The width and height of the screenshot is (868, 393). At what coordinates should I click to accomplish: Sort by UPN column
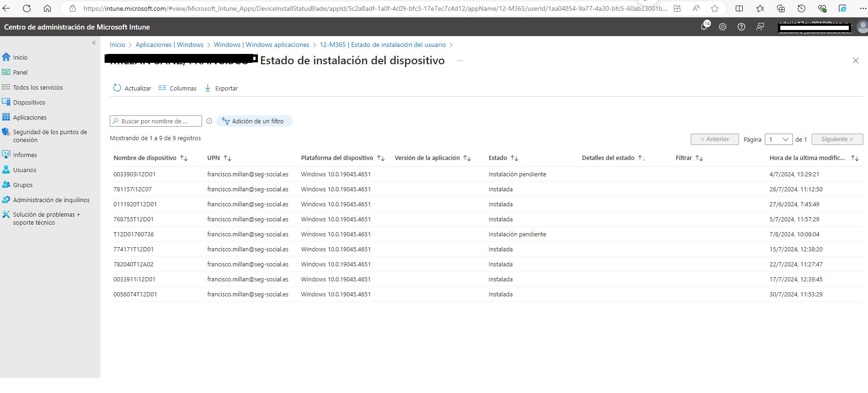(219, 158)
